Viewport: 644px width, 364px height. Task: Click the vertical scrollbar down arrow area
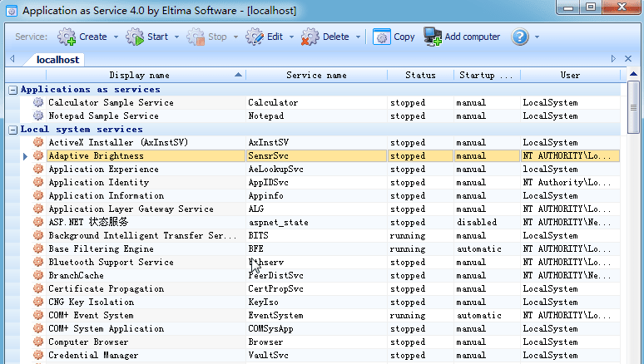click(x=634, y=357)
